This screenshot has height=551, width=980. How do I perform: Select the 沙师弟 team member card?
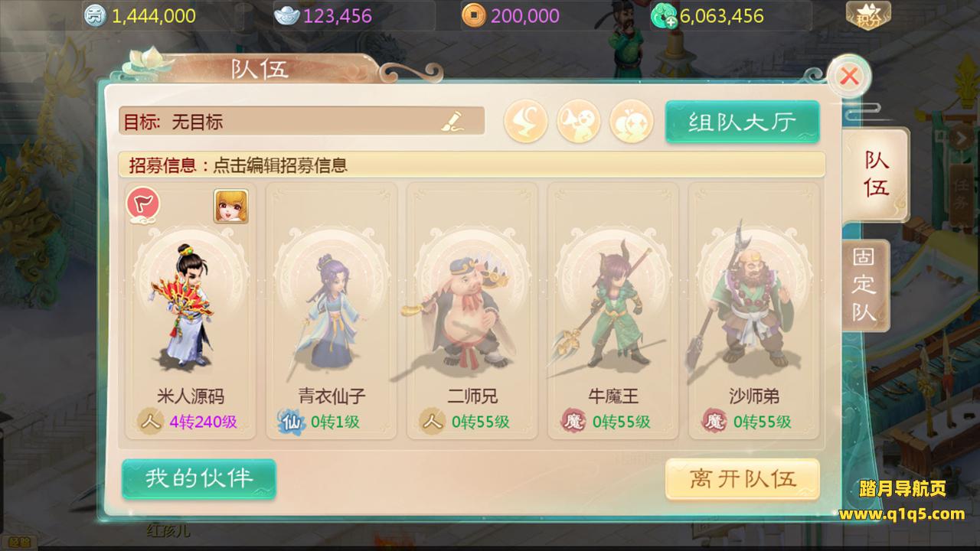pyautogui.click(x=754, y=311)
